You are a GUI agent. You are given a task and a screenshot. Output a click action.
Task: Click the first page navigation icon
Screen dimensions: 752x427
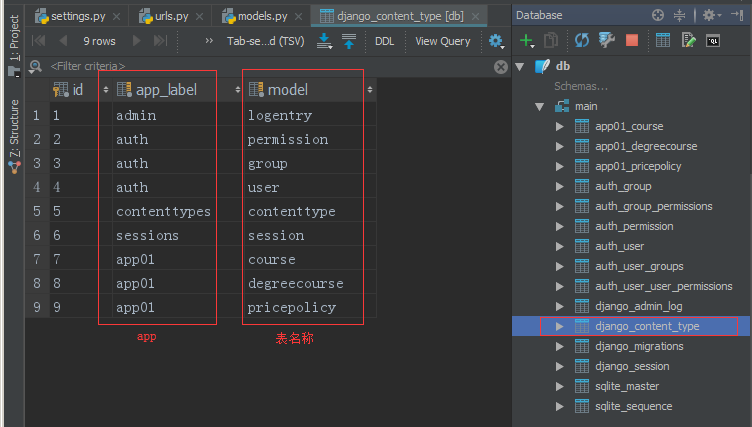38,41
